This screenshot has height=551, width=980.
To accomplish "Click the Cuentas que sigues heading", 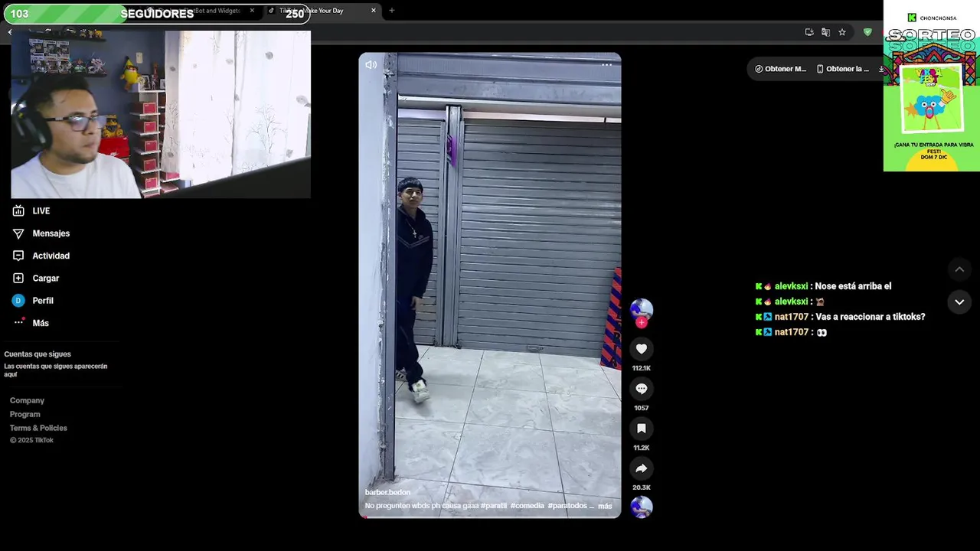I will click(38, 354).
